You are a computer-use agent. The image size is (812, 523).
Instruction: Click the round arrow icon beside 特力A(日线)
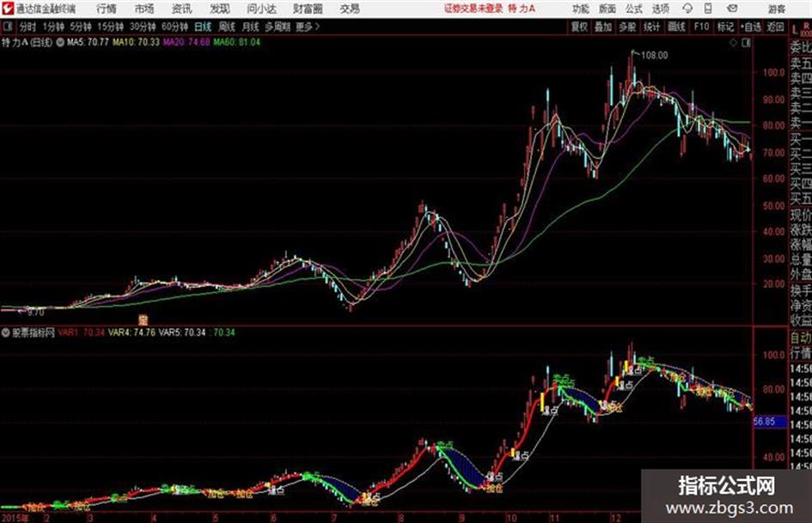(60, 42)
